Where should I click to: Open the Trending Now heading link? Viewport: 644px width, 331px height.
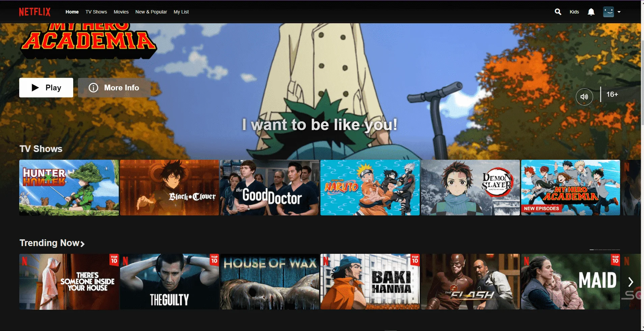pos(52,243)
